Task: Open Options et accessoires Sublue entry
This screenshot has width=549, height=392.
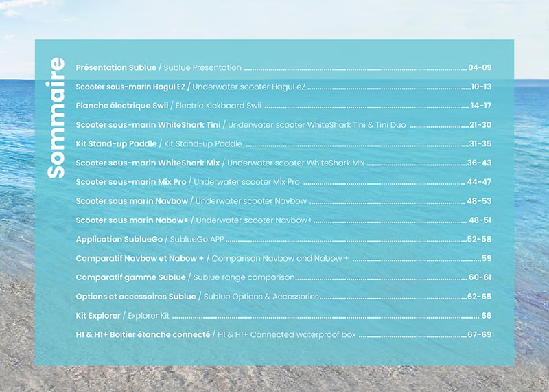Action: point(137,297)
